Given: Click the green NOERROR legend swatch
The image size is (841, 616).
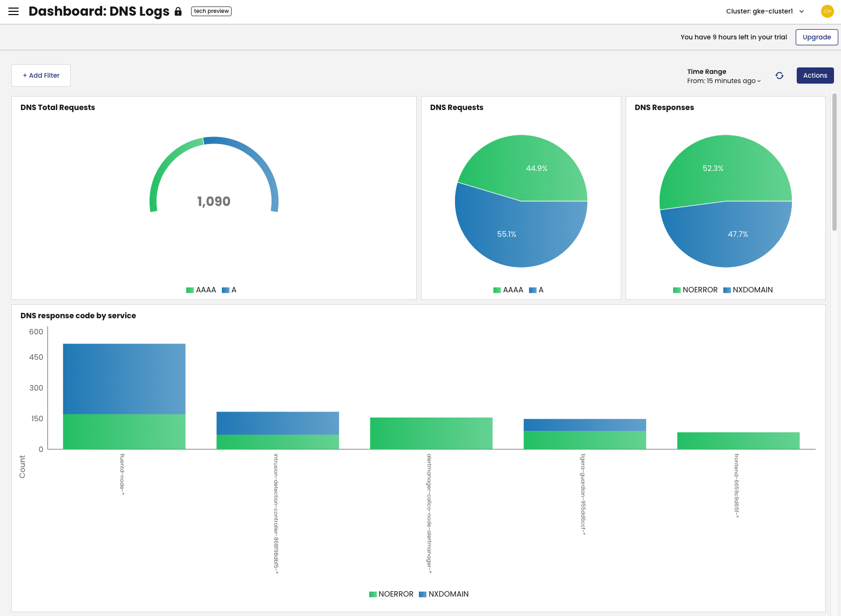Looking at the screenshot, I should (x=676, y=290).
